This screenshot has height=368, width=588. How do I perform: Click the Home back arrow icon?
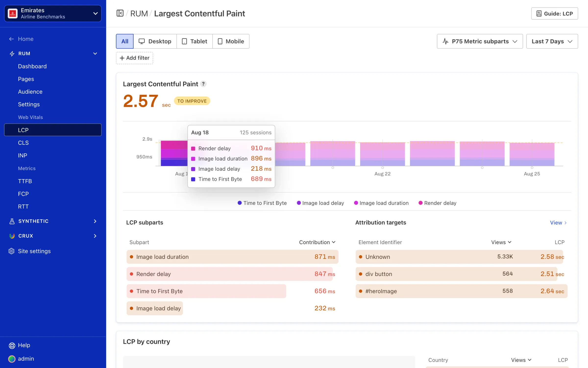coord(12,39)
